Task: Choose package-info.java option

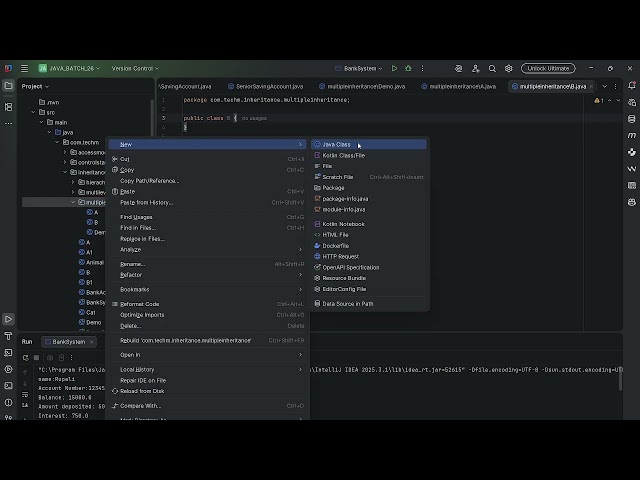Action: (x=369, y=199)
